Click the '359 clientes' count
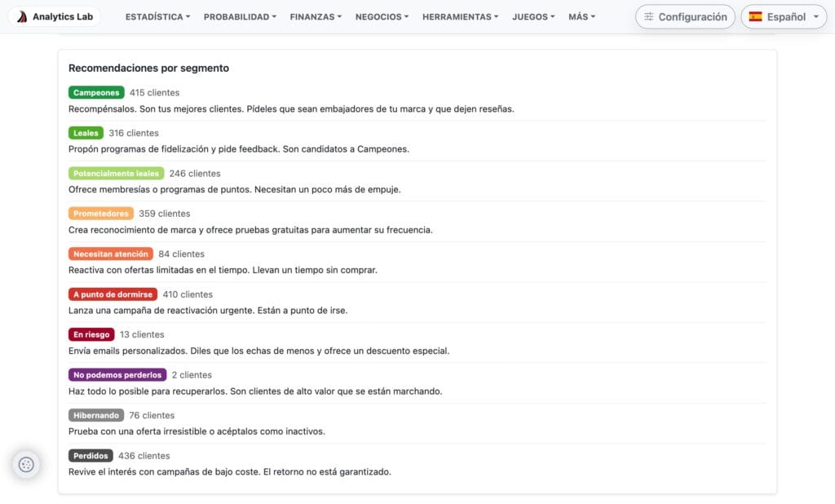This screenshot has height=504, width=835. (165, 214)
